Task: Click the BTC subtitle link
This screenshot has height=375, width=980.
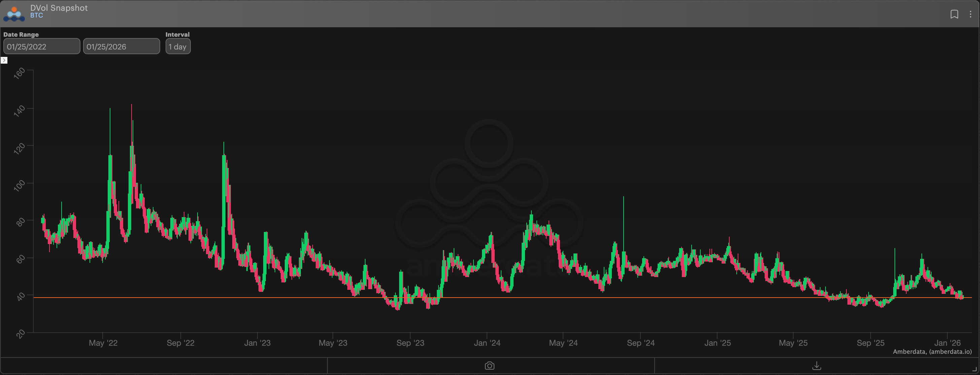Action: tap(37, 15)
